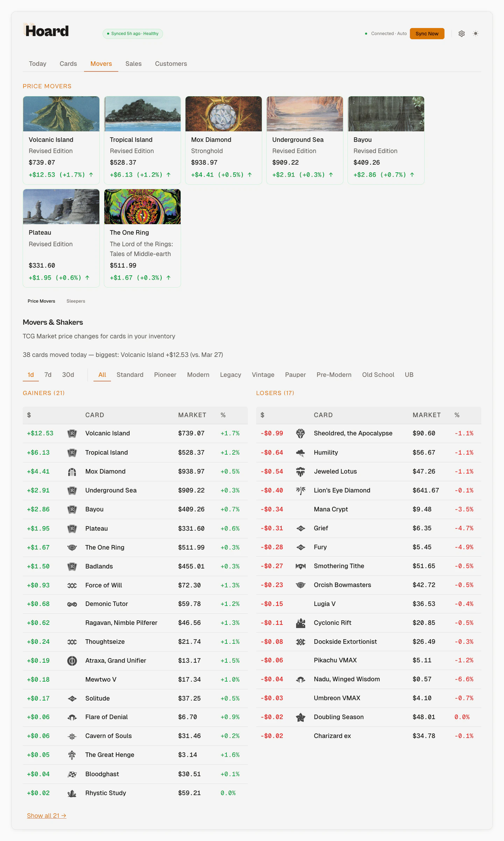Sort losers by % column header
Image resolution: width=504 pixels, height=841 pixels.
coord(457,415)
